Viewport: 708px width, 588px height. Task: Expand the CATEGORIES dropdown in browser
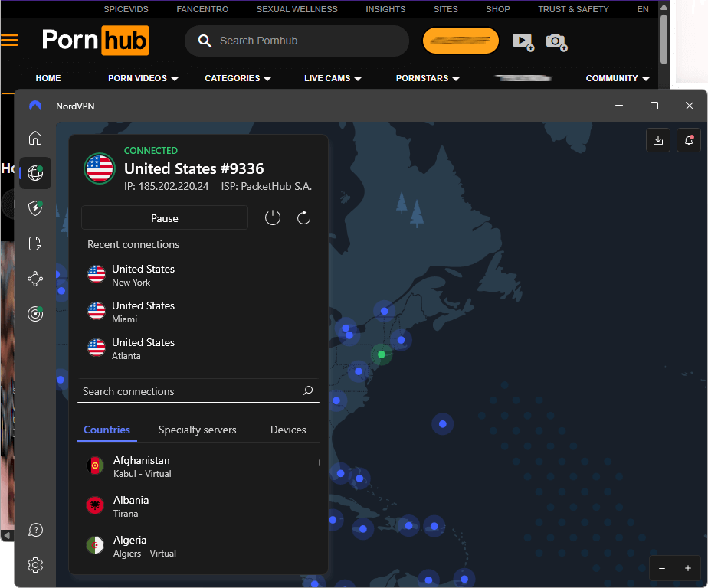238,78
